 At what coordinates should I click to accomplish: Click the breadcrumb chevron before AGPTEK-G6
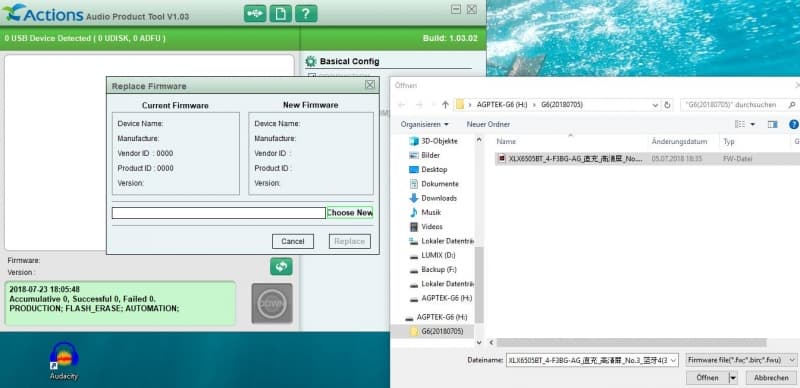[x=470, y=105]
